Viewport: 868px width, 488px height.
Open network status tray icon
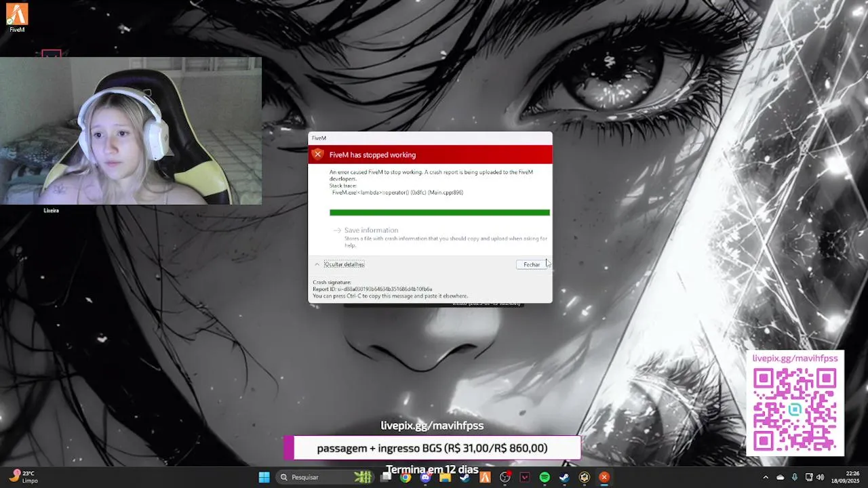[x=809, y=477]
